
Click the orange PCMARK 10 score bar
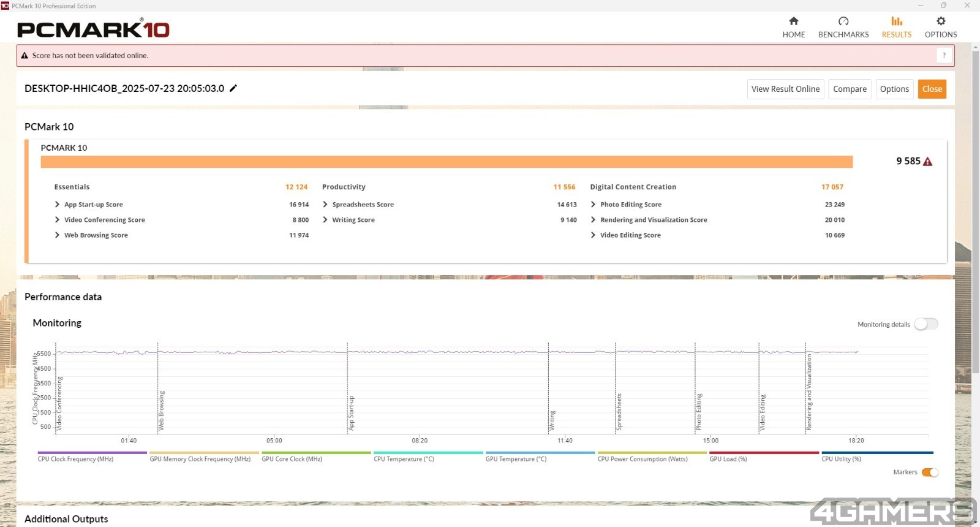(447, 162)
